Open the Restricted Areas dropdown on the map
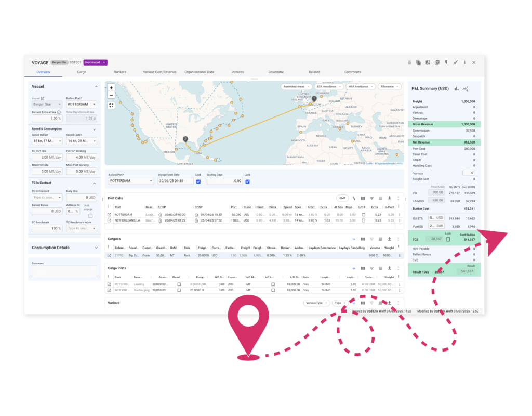The image size is (532, 416). point(296,87)
